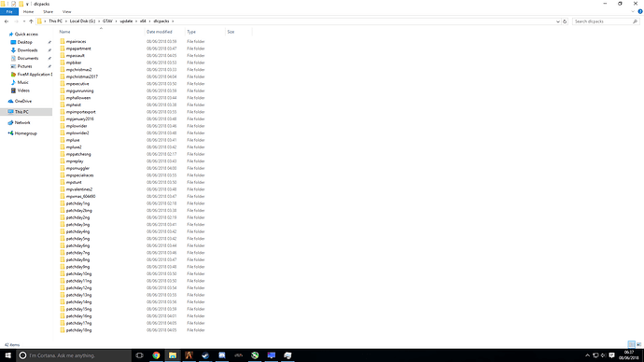Image resolution: width=644 pixels, height=362 pixels.
Task: Click the Search dlcpacks field
Action: click(x=602, y=21)
